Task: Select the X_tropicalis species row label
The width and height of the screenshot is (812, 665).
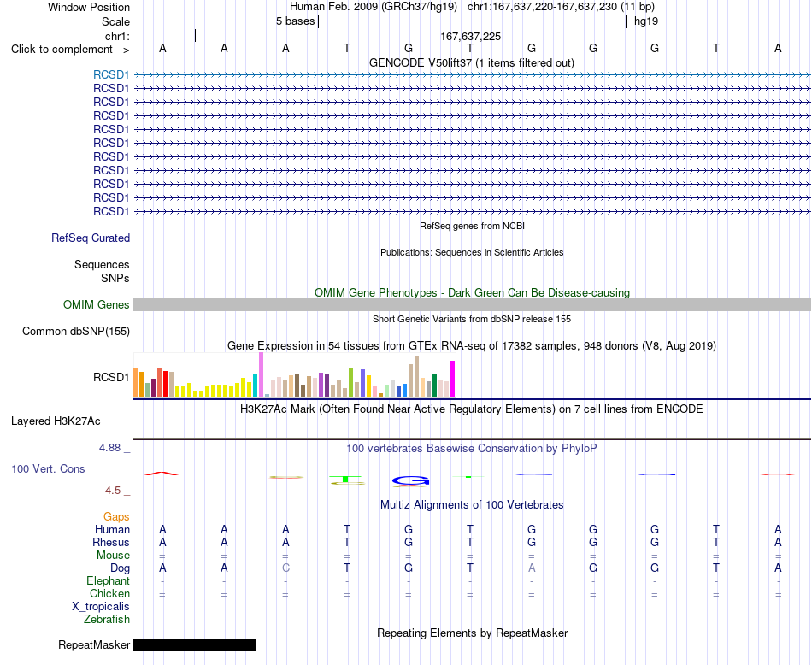Action: (101, 607)
